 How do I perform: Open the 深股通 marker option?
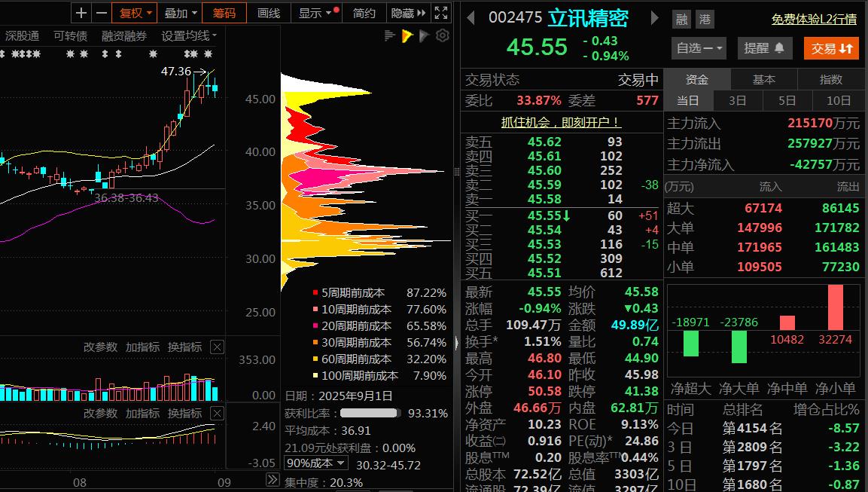22,36
